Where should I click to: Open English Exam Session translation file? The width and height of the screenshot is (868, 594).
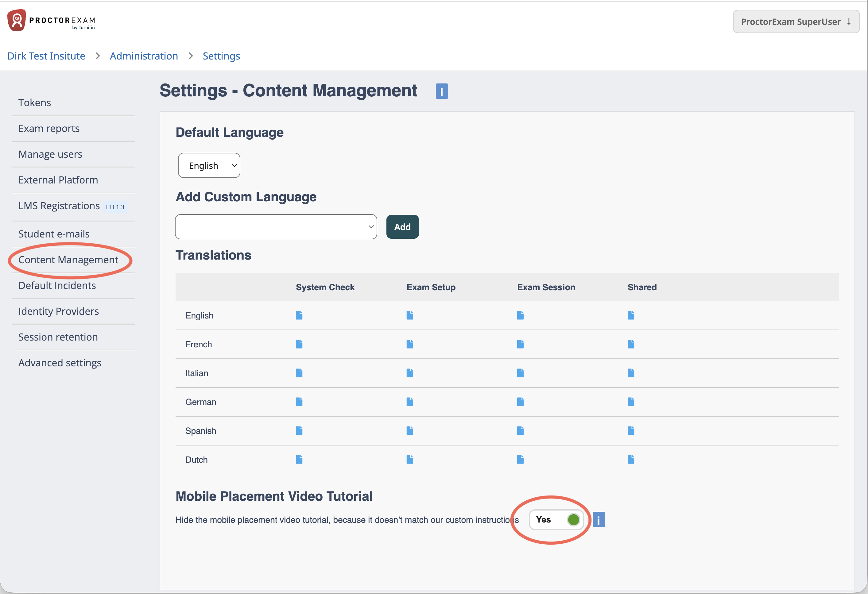tap(520, 315)
